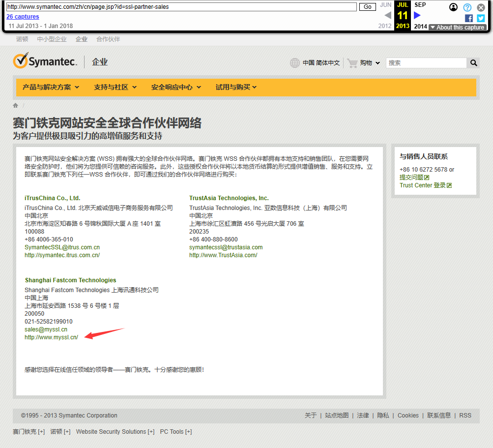Expand the 诺顿 [+] footer section
493x448 pixels.
coord(60,432)
